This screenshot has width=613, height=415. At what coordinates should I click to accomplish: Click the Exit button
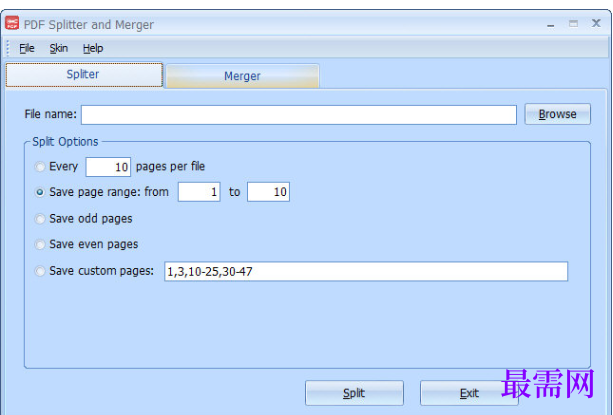469,393
